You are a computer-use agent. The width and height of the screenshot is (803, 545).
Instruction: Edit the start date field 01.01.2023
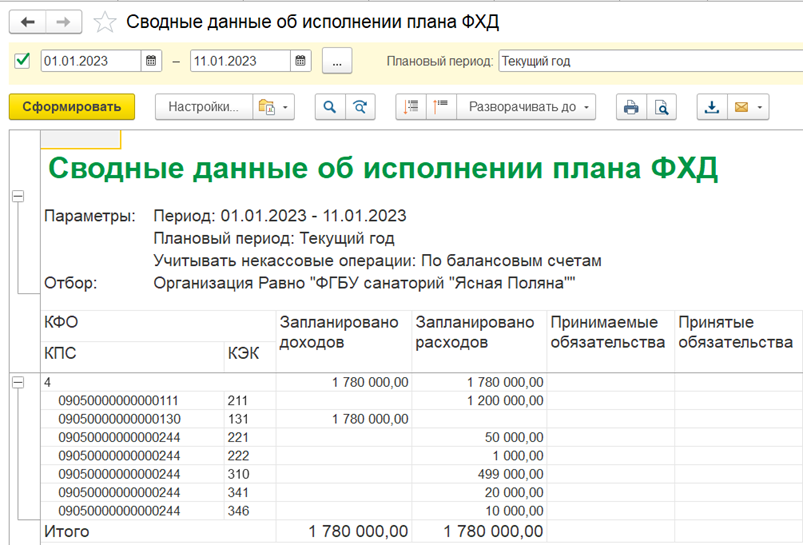91,61
